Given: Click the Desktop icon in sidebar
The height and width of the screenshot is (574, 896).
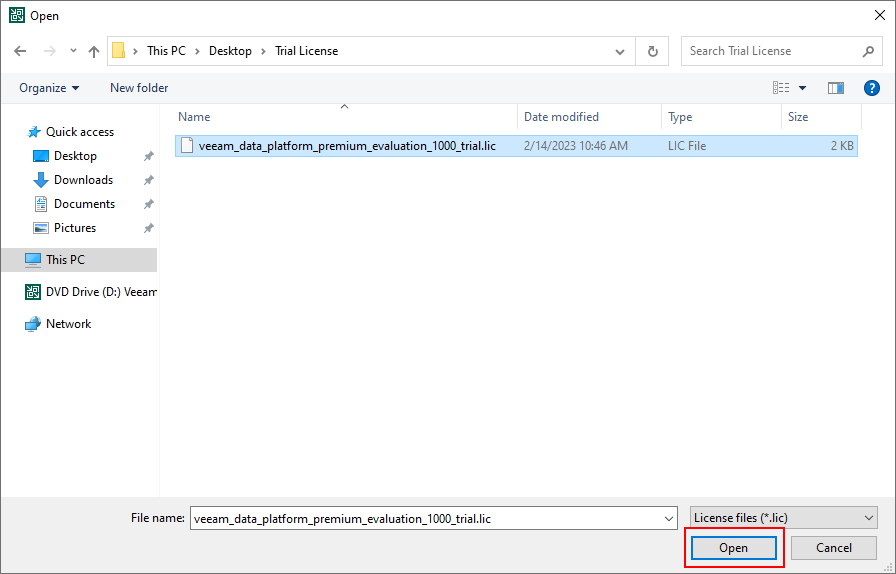Looking at the screenshot, I should click(x=41, y=156).
